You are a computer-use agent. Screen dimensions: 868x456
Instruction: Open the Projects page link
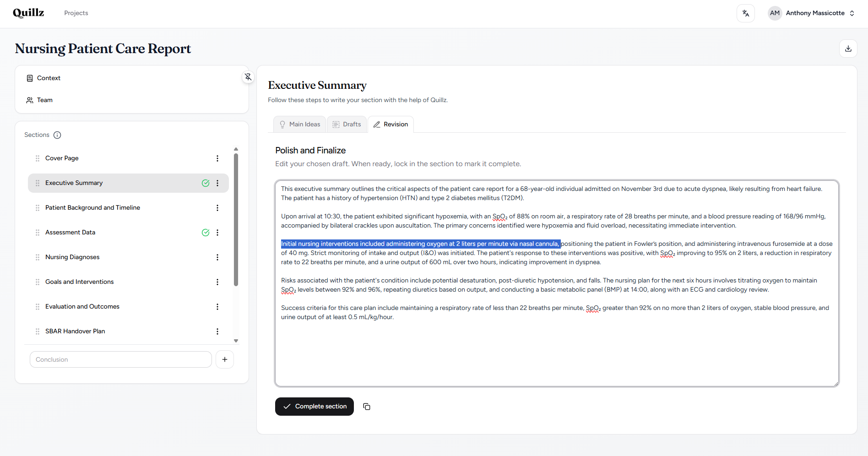click(x=76, y=13)
